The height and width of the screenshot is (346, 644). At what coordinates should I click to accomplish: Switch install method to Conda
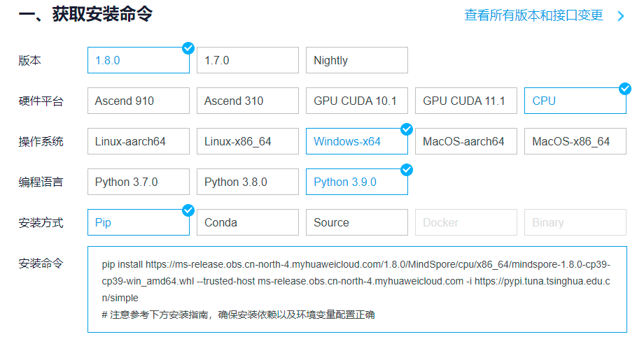248,222
